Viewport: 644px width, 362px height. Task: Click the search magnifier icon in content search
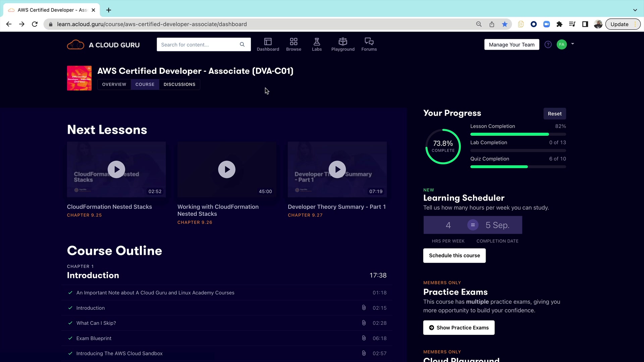[242, 45]
